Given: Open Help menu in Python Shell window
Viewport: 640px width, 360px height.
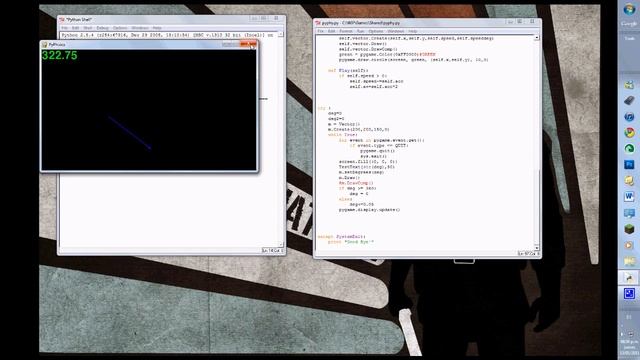Looking at the screenshot, I should 157,28.
